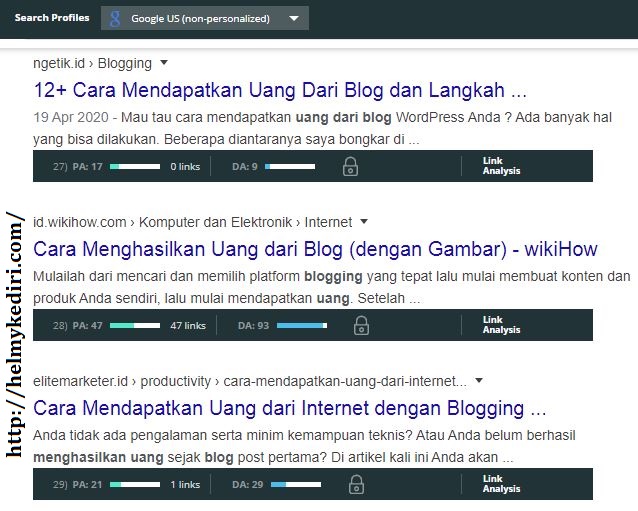Open Link Analysis for result 29

(x=501, y=484)
